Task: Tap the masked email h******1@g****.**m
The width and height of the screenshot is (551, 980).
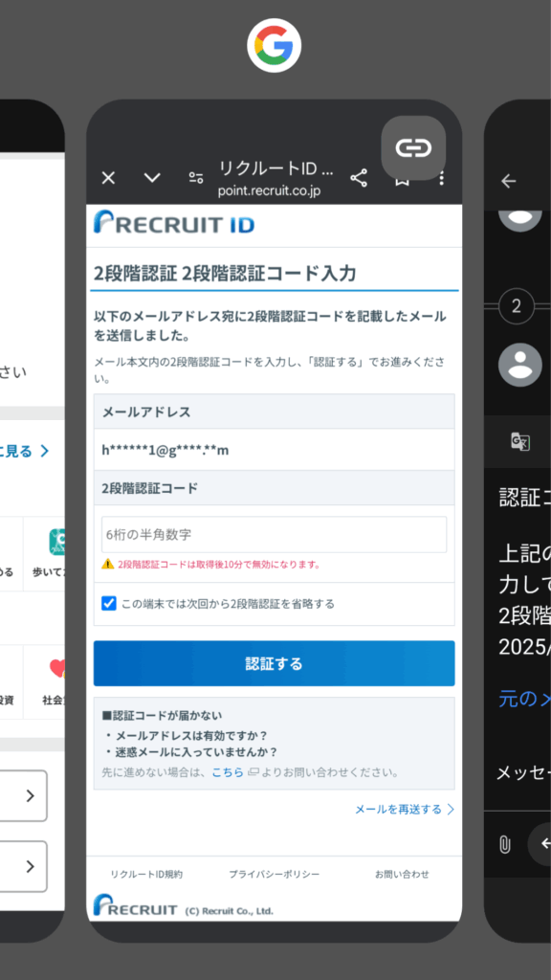Action: 165,450
